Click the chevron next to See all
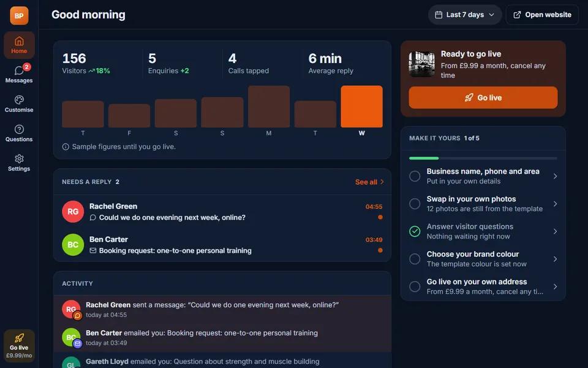Screen dimensions: 588x368 click(382, 182)
